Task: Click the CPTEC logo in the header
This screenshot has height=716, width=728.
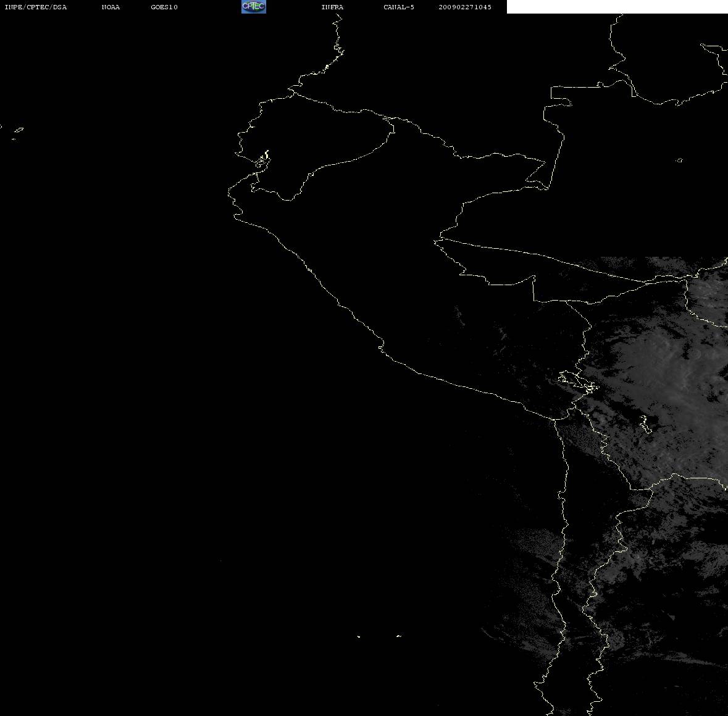Action: [254, 7]
